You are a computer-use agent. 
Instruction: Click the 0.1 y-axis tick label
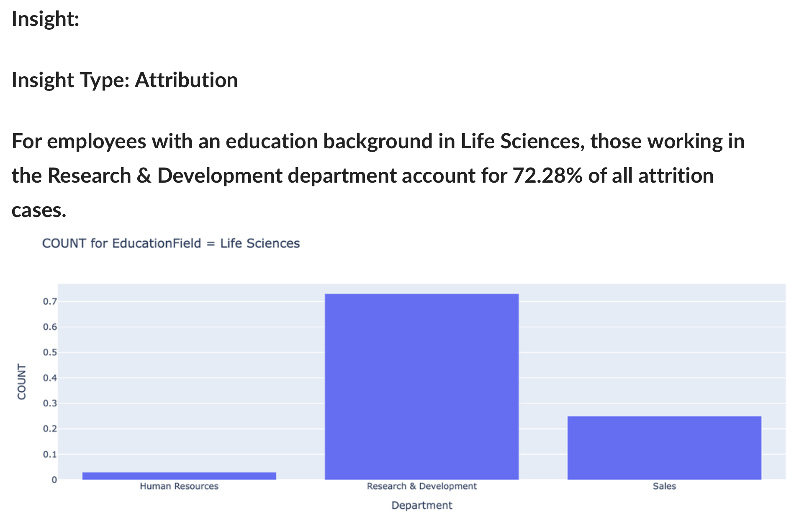pyautogui.click(x=50, y=455)
